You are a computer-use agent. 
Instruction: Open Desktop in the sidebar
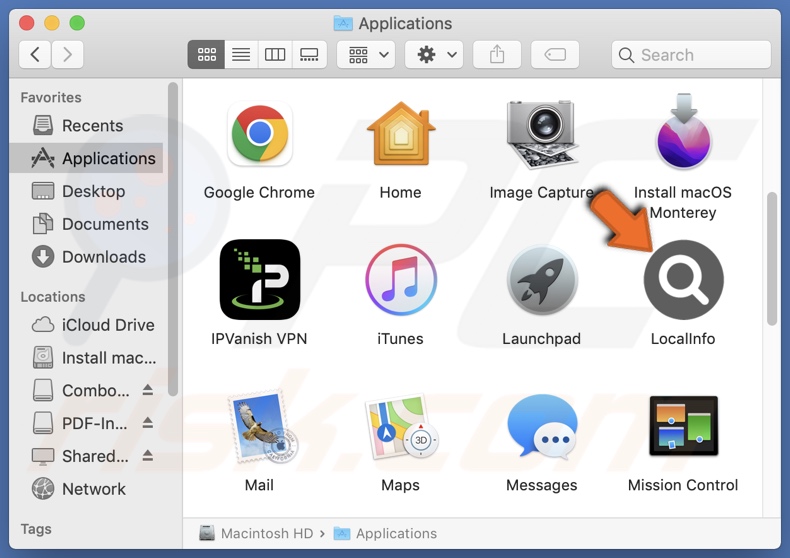(86, 191)
